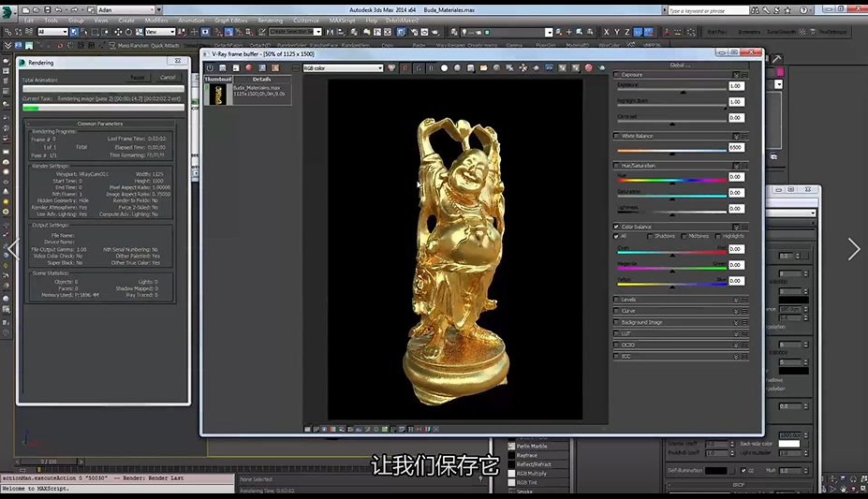The height and width of the screenshot is (499, 868).
Task: Toggle the green G channel in frame buffer
Action: pyautogui.click(x=418, y=68)
